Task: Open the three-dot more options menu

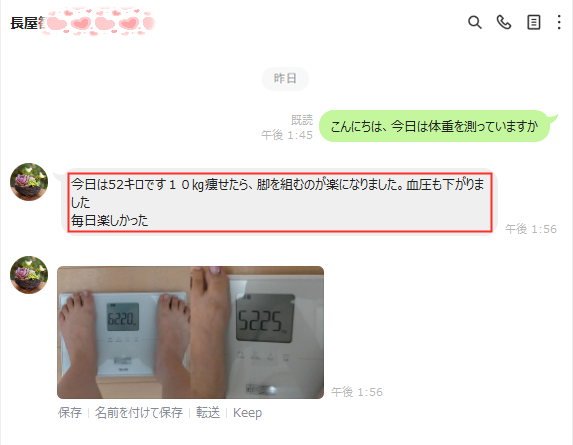Action: pyautogui.click(x=559, y=22)
